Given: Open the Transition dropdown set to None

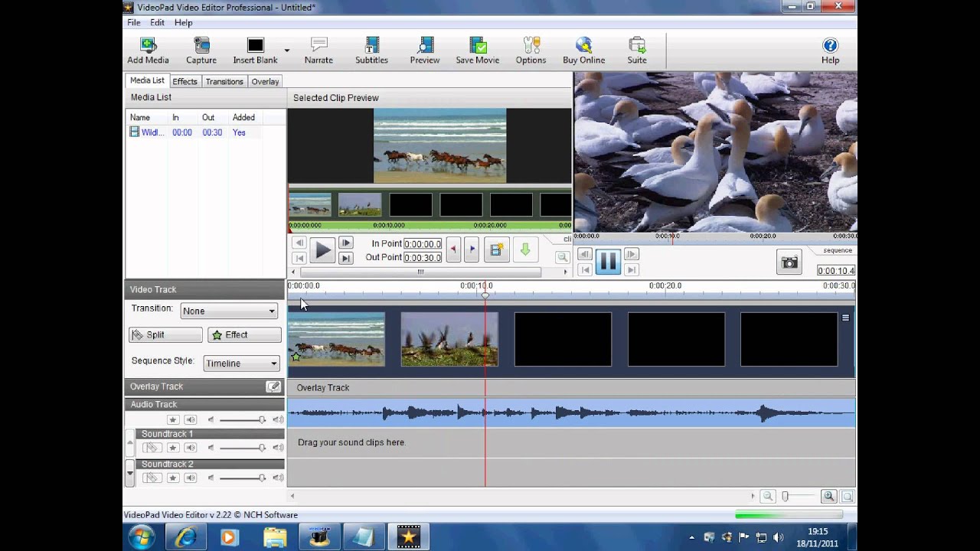Looking at the screenshot, I should (229, 311).
